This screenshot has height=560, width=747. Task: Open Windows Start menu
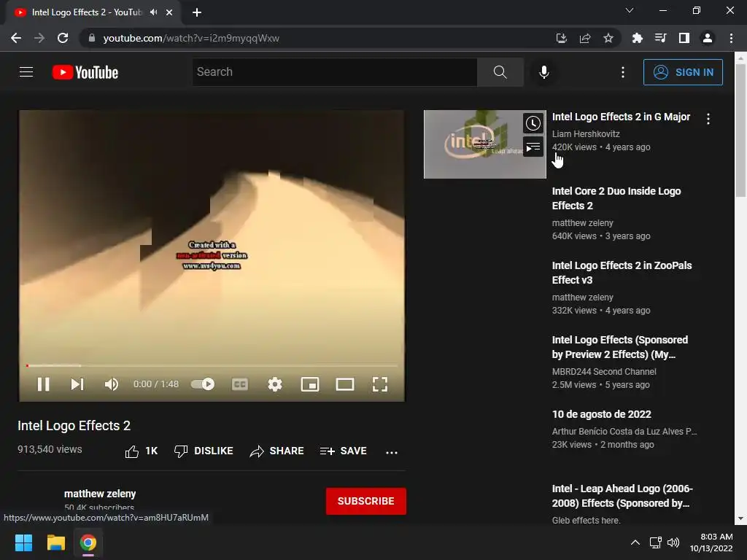(x=23, y=542)
